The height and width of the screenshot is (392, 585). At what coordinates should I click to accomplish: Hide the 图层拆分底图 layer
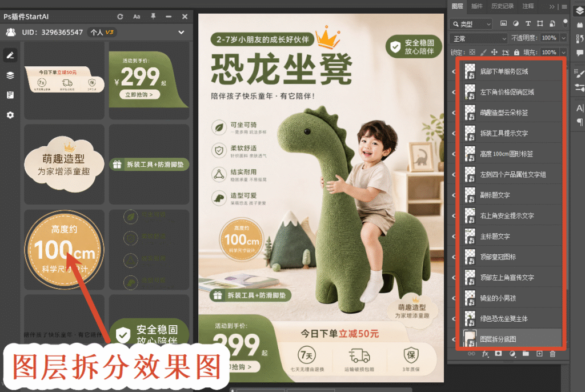click(454, 339)
